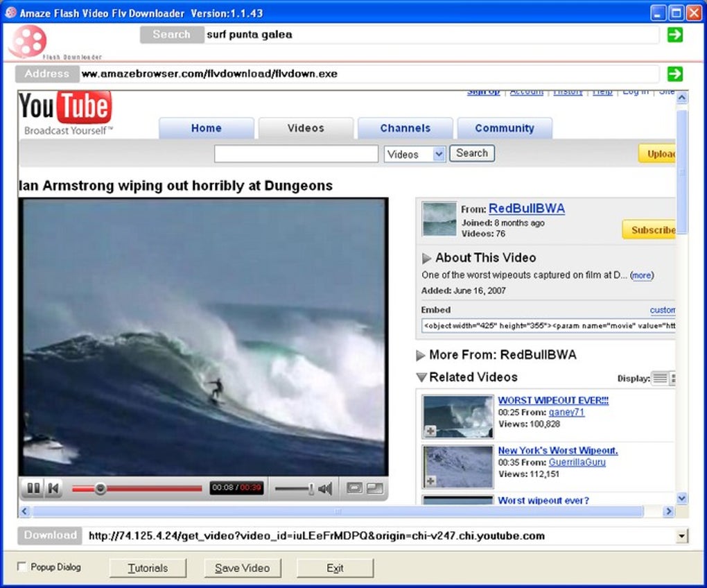The image size is (707, 588).
Task: Open the RedBullBWA channel link
Action: pos(527,208)
